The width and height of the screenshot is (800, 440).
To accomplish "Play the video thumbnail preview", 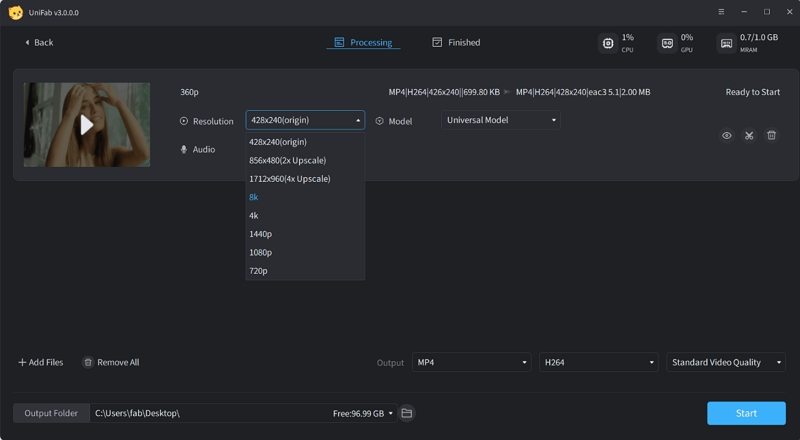I will 87,124.
